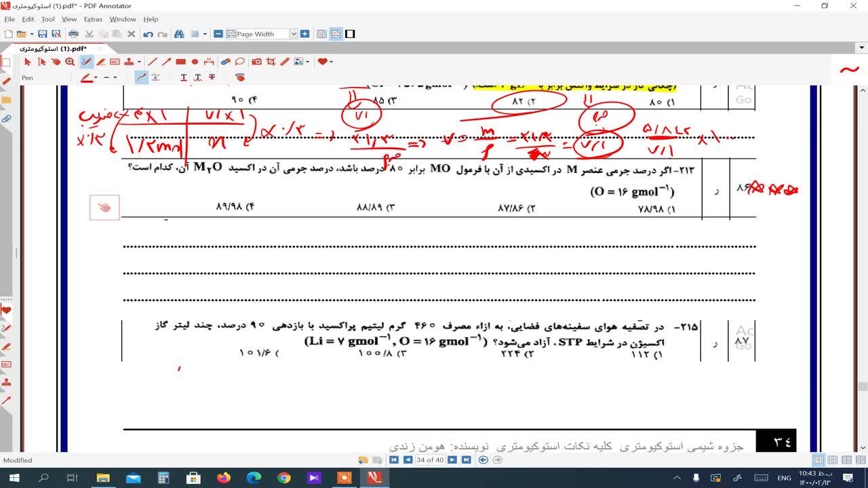Open the View menu
Viewport: 868px width, 488px height.
[x=69, y=20]
